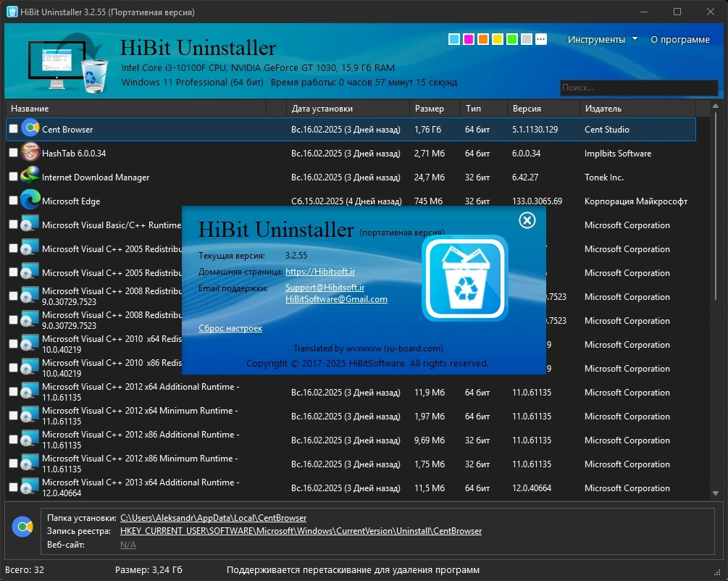The image size is (728, 581).
Task: Select the Cent Studio publisher cell
Action: coord(607,130)
